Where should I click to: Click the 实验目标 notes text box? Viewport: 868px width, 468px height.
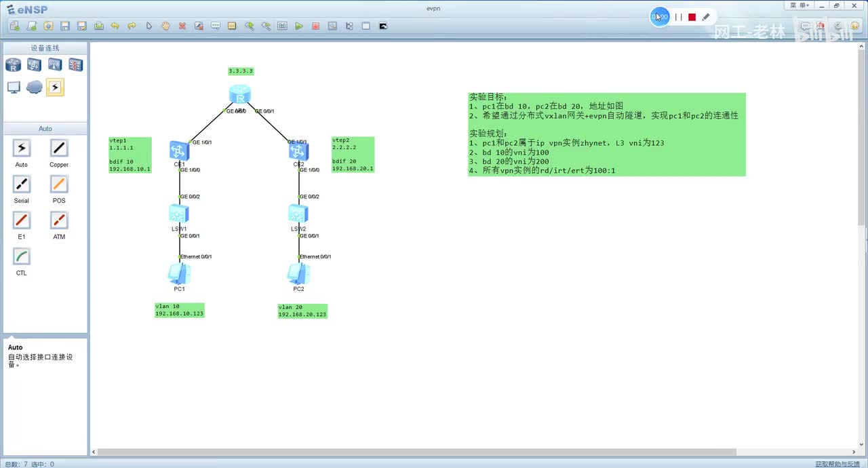607,134
